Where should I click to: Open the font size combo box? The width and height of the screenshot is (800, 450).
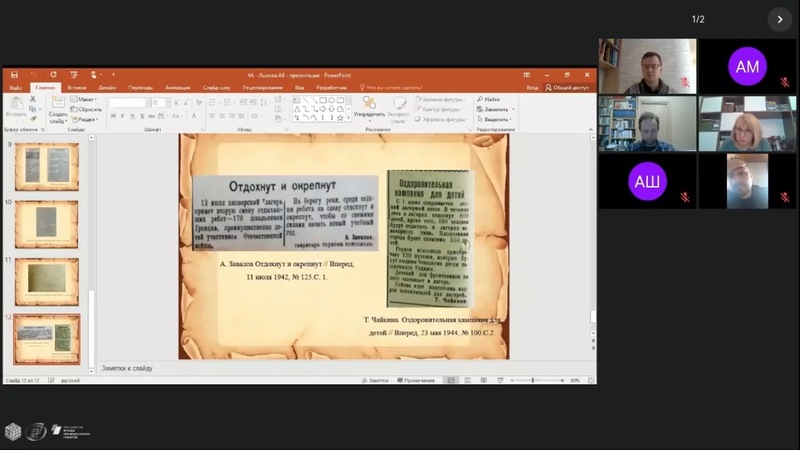[158, 102]
